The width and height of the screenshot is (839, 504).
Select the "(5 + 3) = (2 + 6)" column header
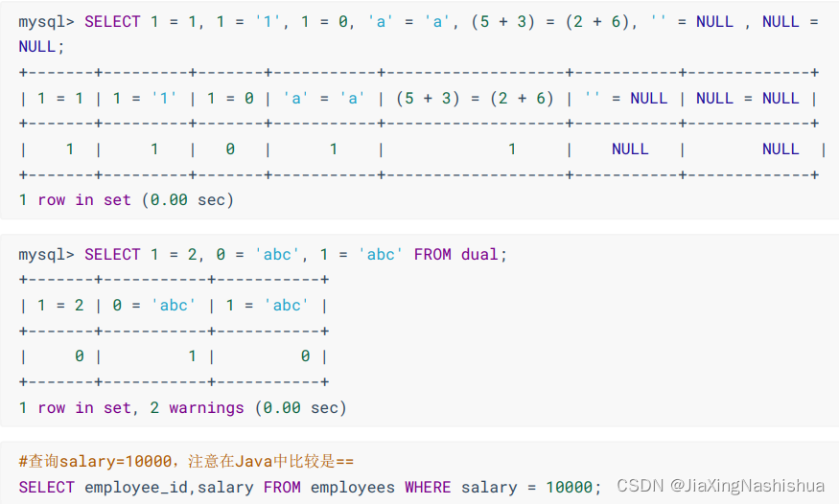coord(475,99)
